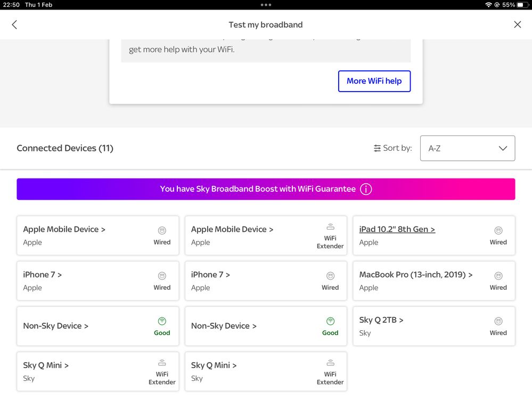Click the sort filter icon beside Sort by
Image resolution: width=532 pixels, height=399 pixels.
click(377, 148)
